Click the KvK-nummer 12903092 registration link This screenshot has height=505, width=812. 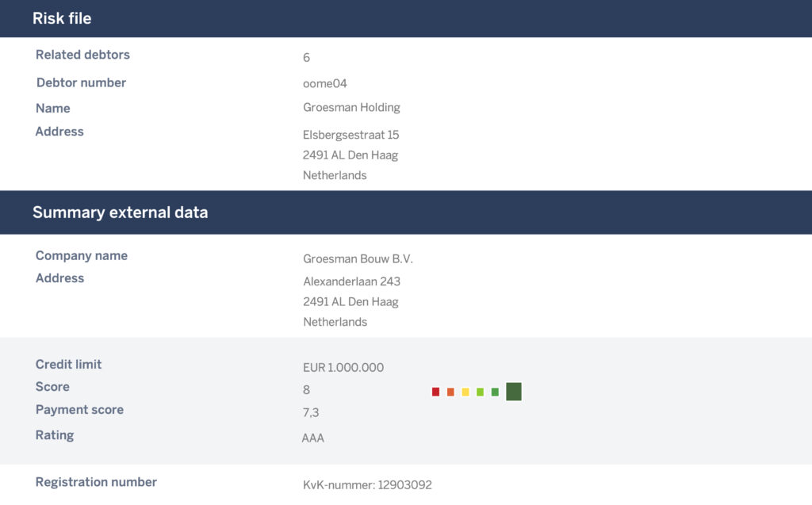(x=367, y=484)
